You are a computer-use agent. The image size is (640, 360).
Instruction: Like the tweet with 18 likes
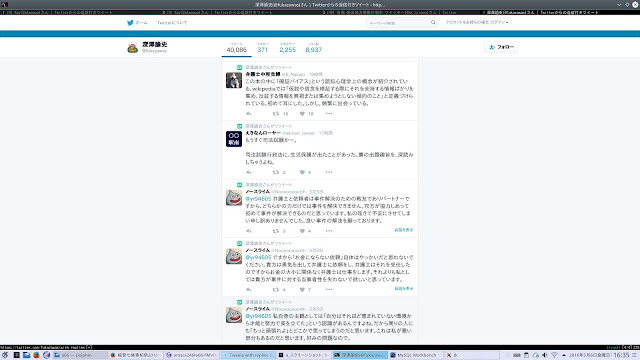(x=302, y=113)
